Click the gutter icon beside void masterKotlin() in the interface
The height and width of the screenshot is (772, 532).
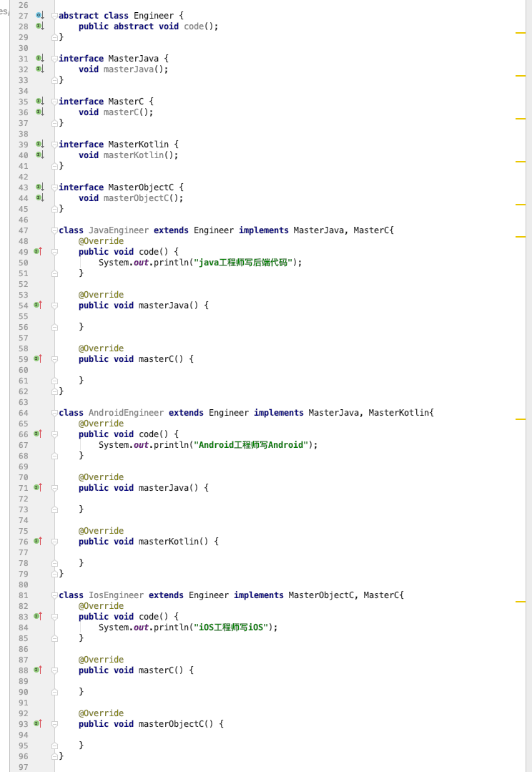[39, 155]
